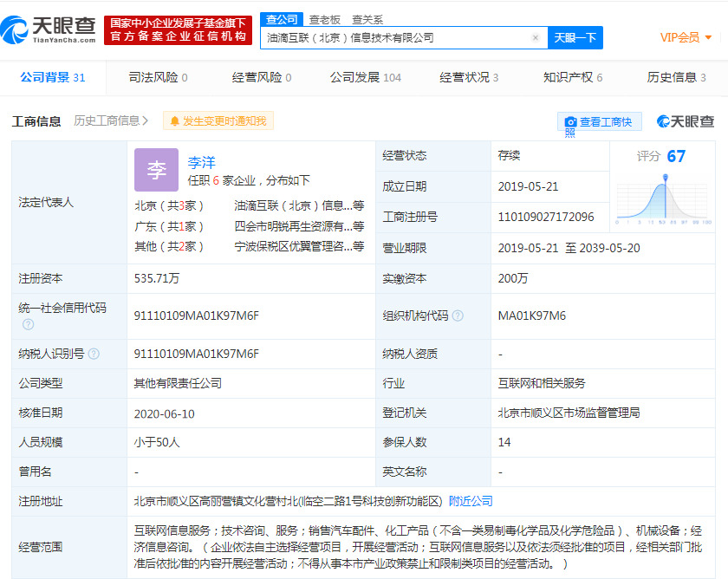Open the 历史信息 3 tab
The image size is (728, 579).
click(x=677, y=77)
